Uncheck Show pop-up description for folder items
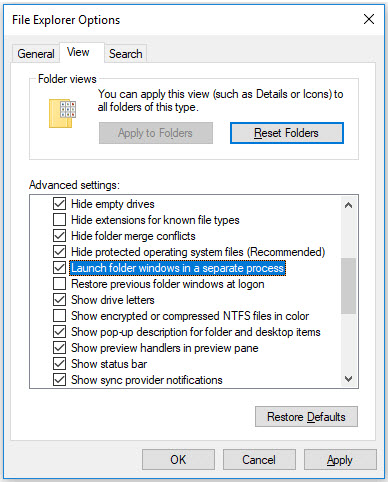Viewport: 388px width, 482px height. pos(59,332)
